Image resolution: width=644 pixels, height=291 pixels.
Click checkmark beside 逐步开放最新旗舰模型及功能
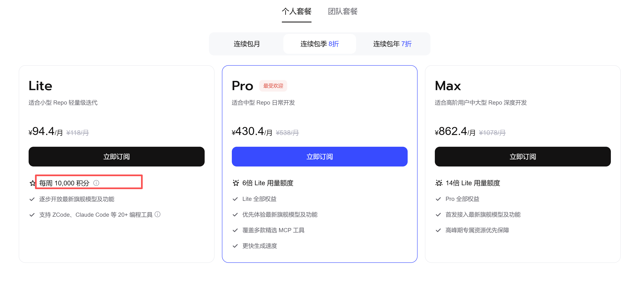[x=32, y=199]
